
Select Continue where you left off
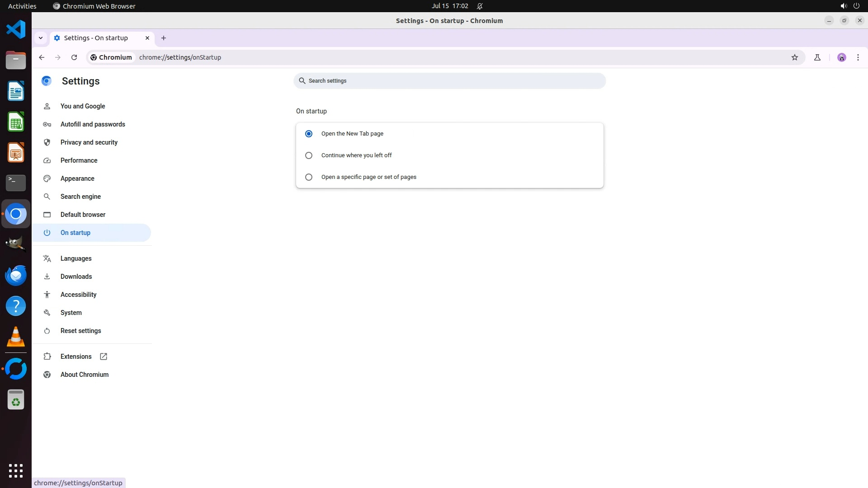coord(309,155)
